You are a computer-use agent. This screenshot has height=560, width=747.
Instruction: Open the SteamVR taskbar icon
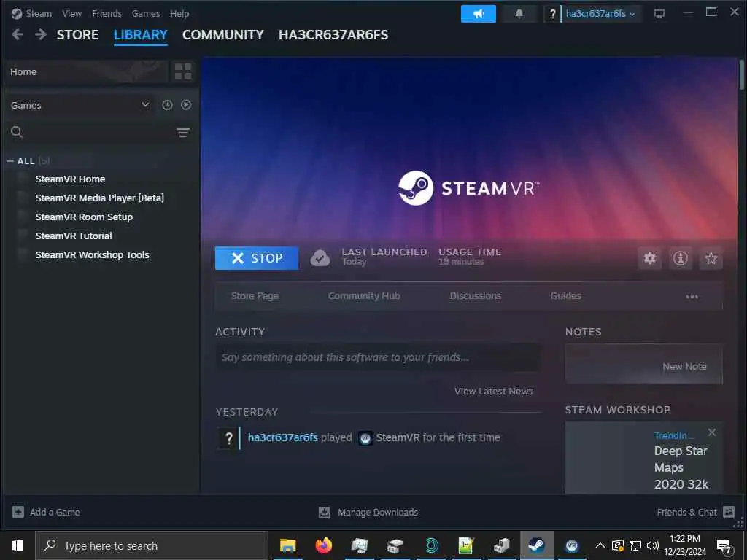(572, 545)
